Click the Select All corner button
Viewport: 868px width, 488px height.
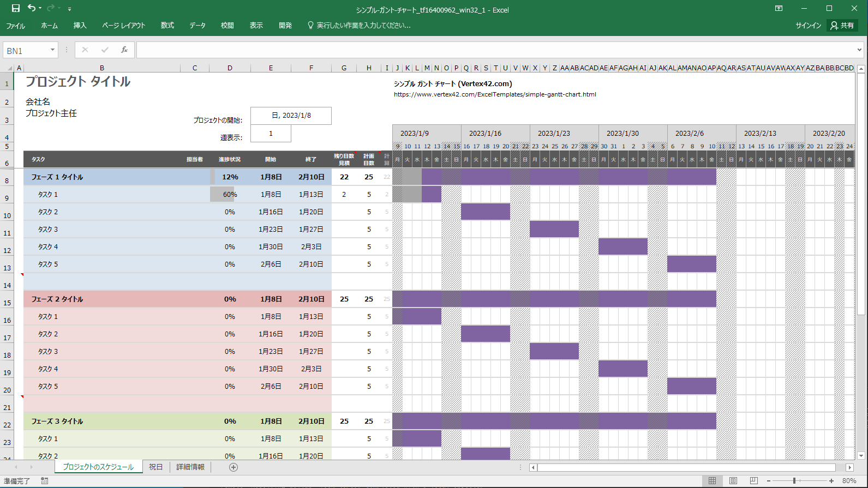[9, 68]
